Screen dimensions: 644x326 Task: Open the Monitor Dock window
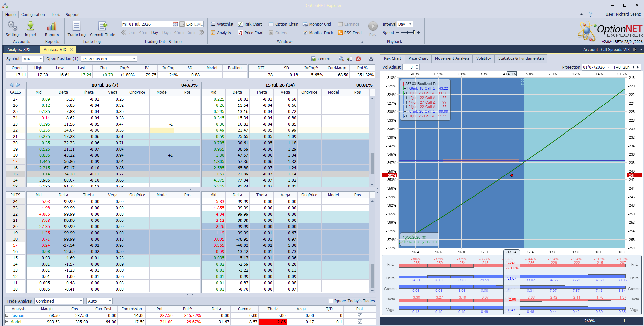coord(318,33)
